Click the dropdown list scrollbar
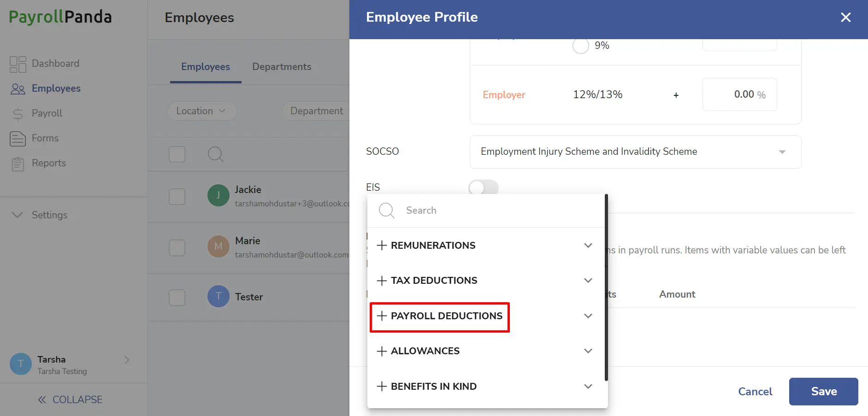868x416 pixels. click(606, 288)
